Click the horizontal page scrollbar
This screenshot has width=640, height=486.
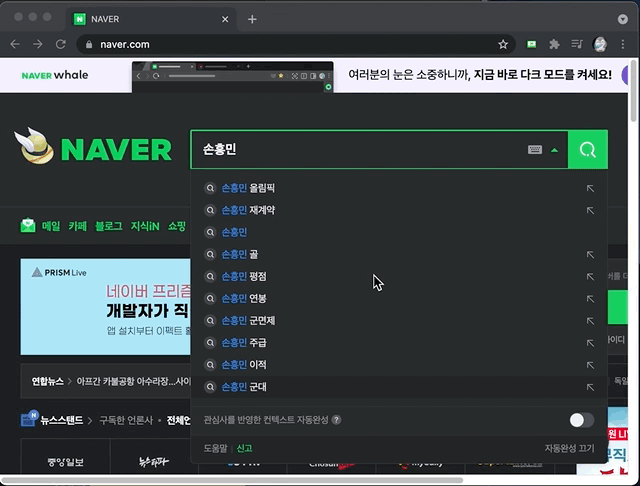[x=233, y=480]
